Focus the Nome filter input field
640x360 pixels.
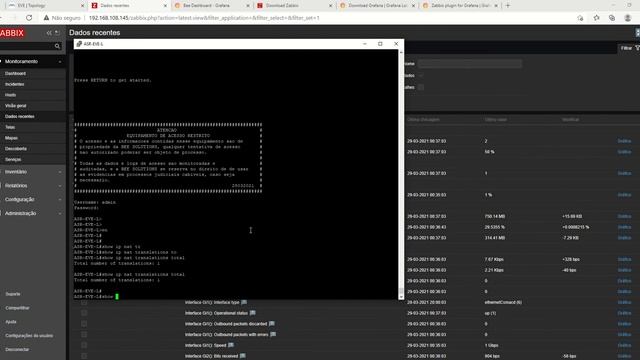coord(469,64)
